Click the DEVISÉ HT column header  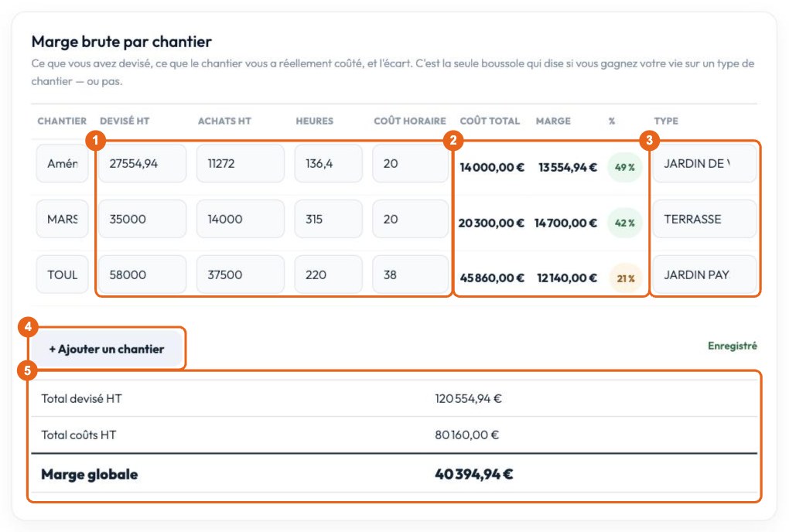point(125,121)
